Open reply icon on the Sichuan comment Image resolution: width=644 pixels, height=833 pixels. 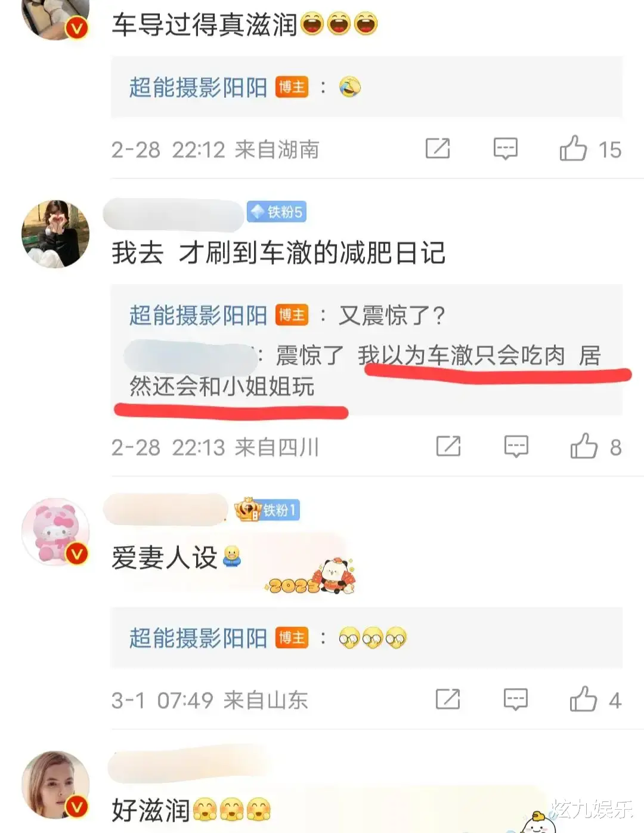pos(516,446)
